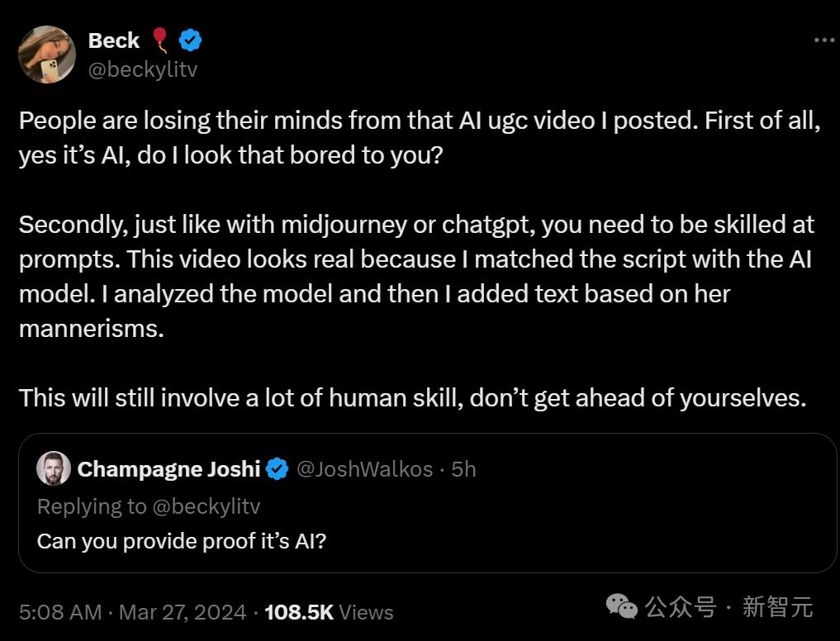Open the three-dot more options menu
The width and height of the screenshot is (840, 641).
click(824, 40)
